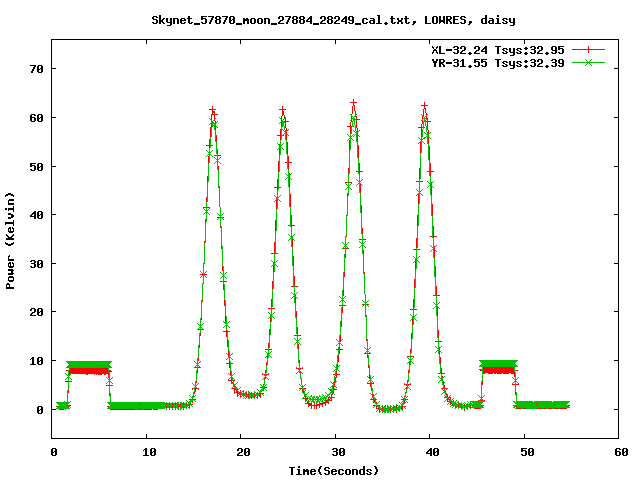Click the peak of the first power spike
Viewport: 640px width, 480px height.
[x=213, y=110]
